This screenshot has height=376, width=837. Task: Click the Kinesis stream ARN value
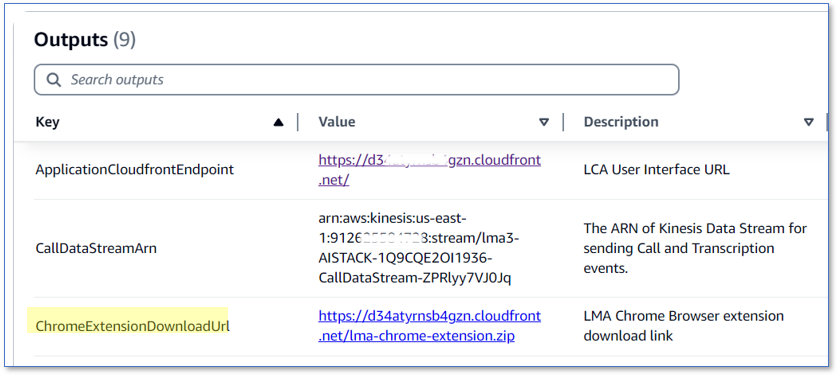(x=418, y=248)
